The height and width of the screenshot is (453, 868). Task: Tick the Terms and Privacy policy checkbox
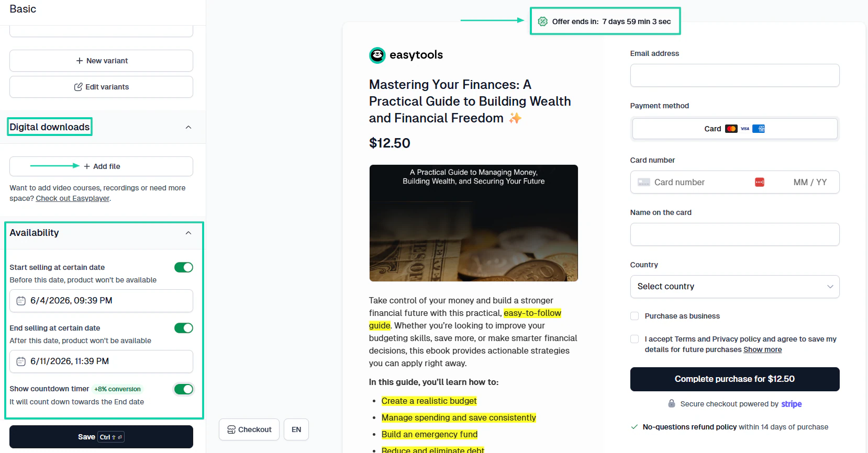point(635,339)
